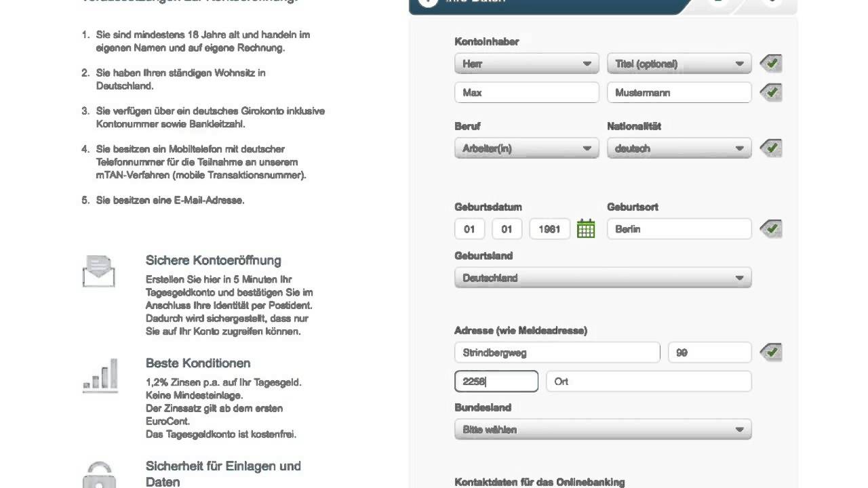This screenshot has height=488, width=868.
Task: Click the birth month field of Geburtsdatum
Action: pos(507,229)
